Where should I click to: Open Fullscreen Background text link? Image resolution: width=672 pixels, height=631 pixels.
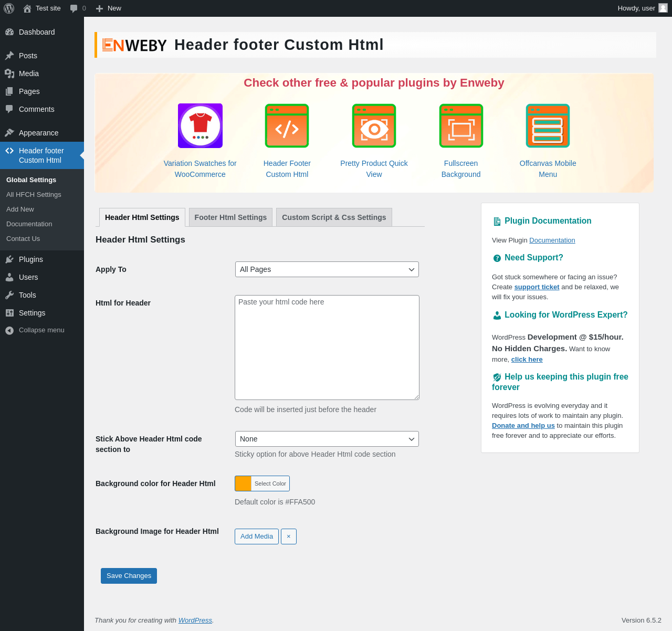461,169
